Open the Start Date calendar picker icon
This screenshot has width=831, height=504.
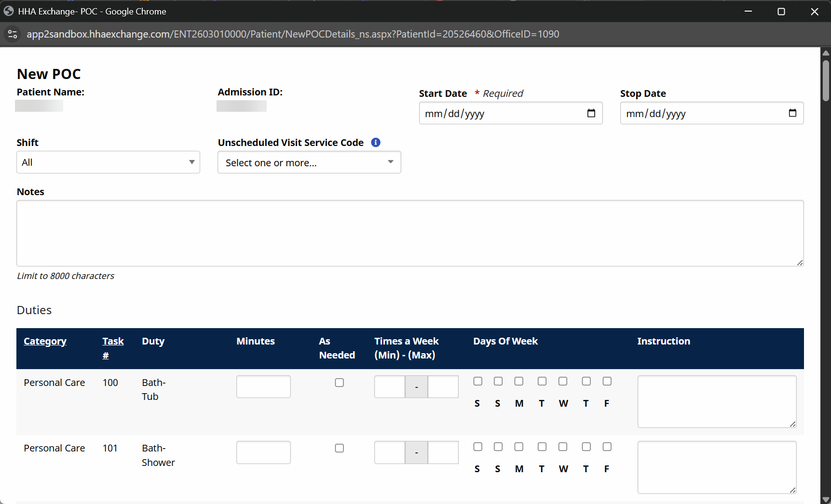coord(591,113)
